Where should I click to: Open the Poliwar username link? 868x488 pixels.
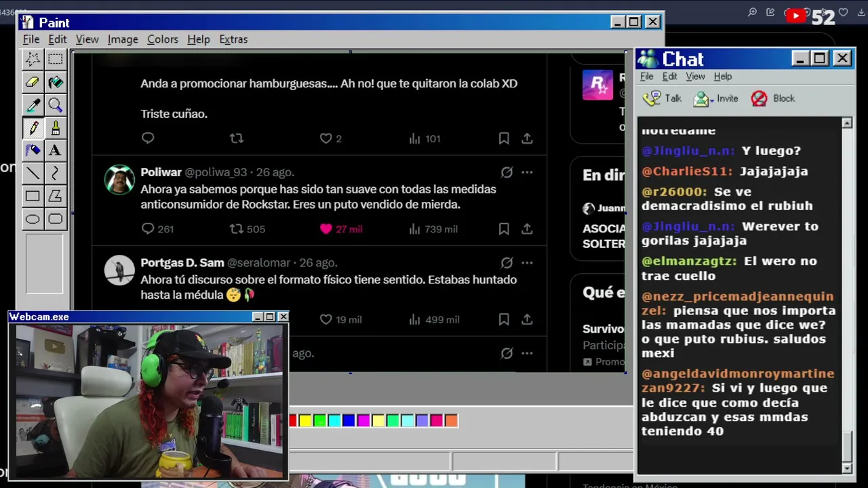click(161, 172)
